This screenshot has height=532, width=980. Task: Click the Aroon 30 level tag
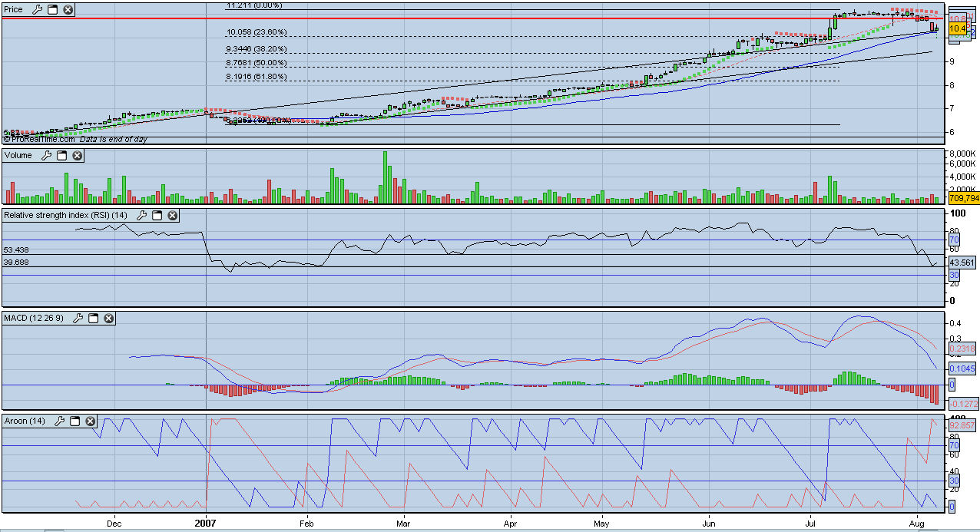tap(953, 481)
